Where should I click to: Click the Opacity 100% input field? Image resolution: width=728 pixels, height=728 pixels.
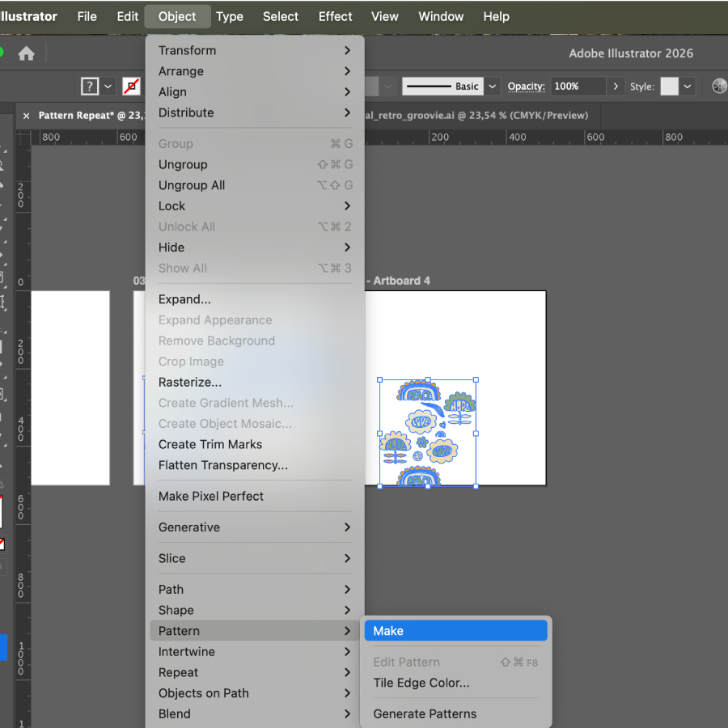tap(578, 87)
